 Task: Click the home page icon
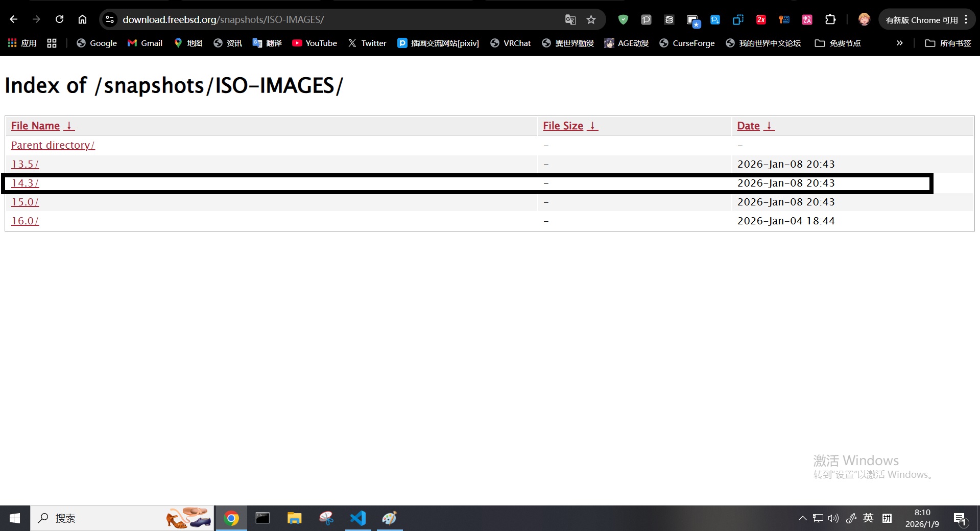(x=82, y=19)
